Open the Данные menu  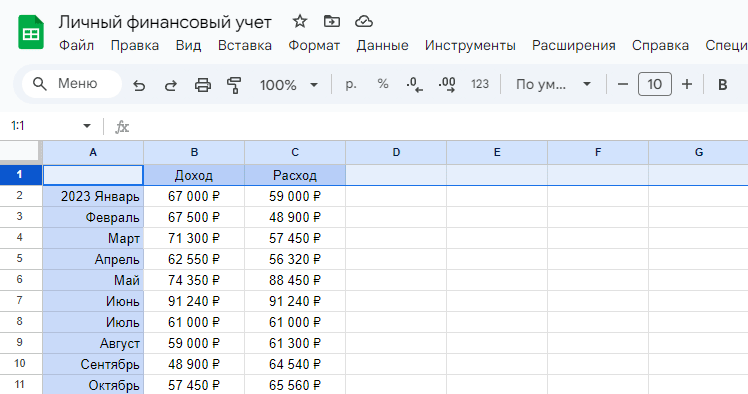382,45
